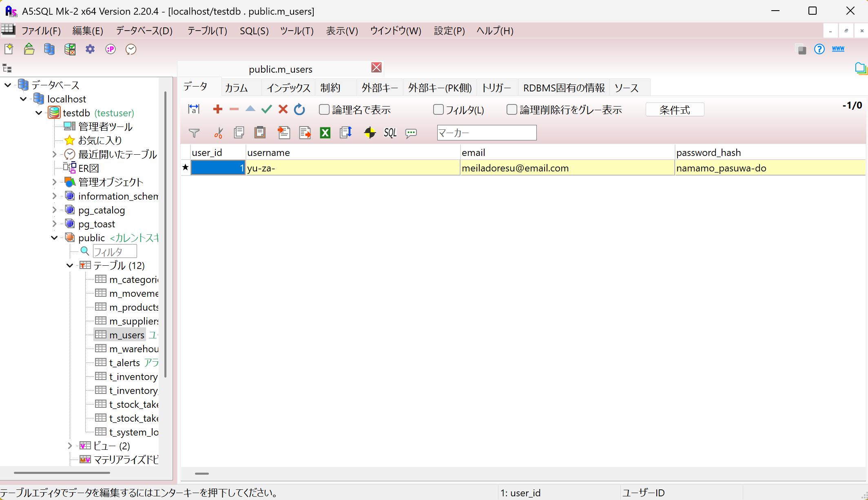
Task: Click the reload data refresh icon
Action: (x=299, y=109)
